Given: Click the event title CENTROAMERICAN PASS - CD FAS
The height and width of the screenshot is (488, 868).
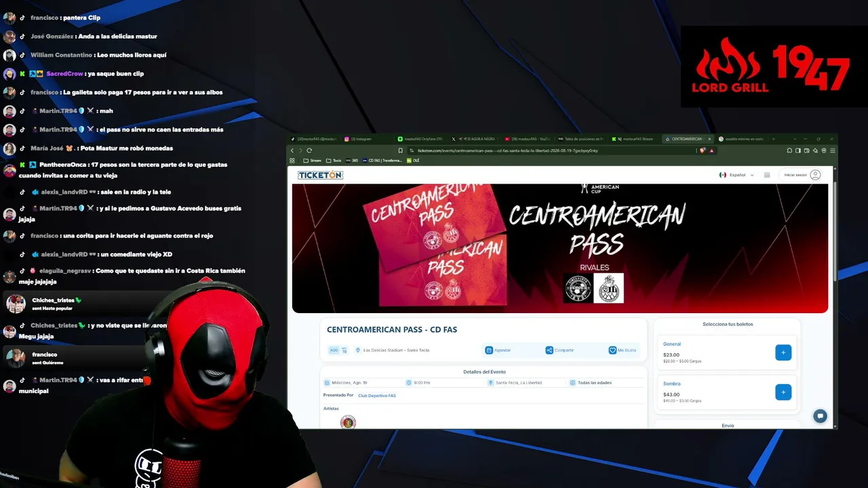Looking at the screenshot, I should coord(392,330).
